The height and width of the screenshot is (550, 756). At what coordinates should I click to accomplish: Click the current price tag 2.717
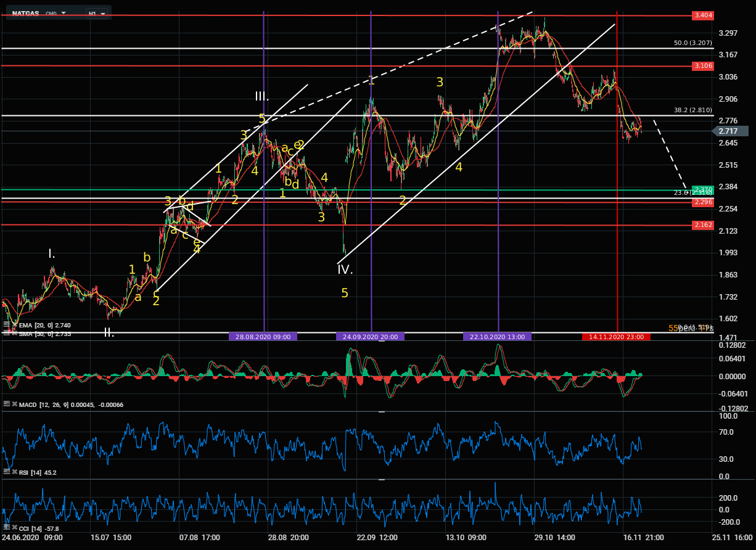[x=731, y=131]
